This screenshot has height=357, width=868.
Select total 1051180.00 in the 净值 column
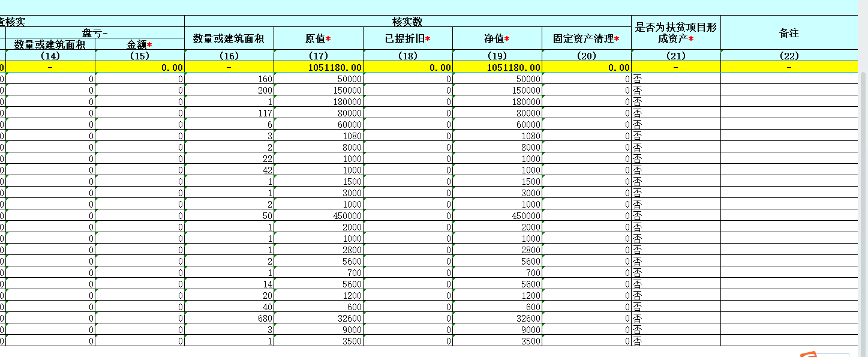497,67
